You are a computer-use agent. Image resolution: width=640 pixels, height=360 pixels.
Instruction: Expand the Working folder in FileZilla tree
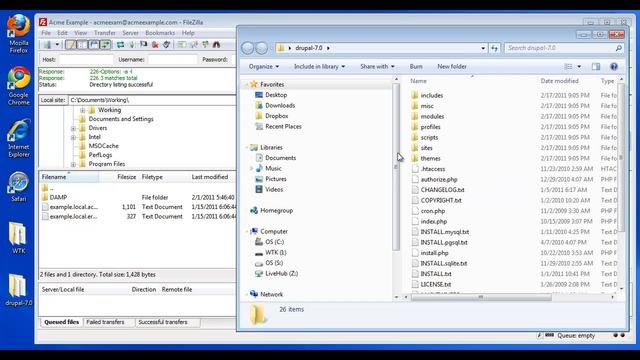click(82, 110)
